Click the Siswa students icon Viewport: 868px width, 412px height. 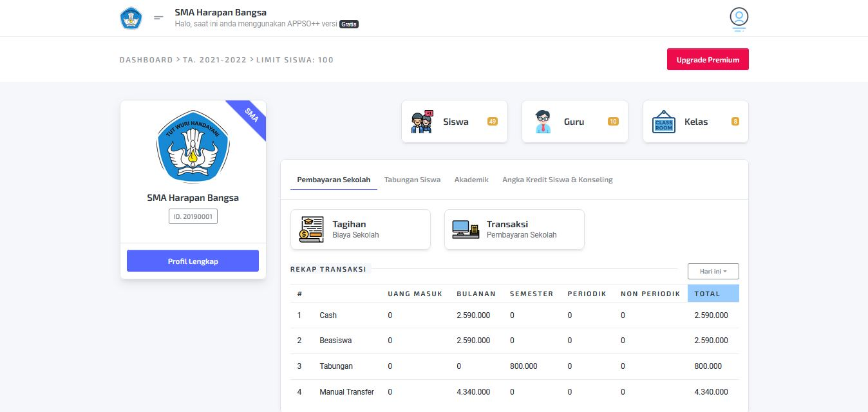pos(422,122)
